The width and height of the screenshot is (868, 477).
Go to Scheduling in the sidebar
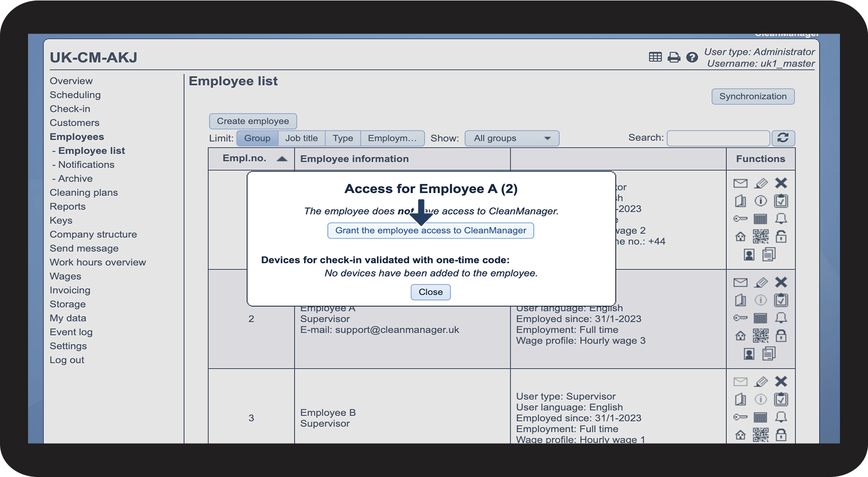click(75, 95)
